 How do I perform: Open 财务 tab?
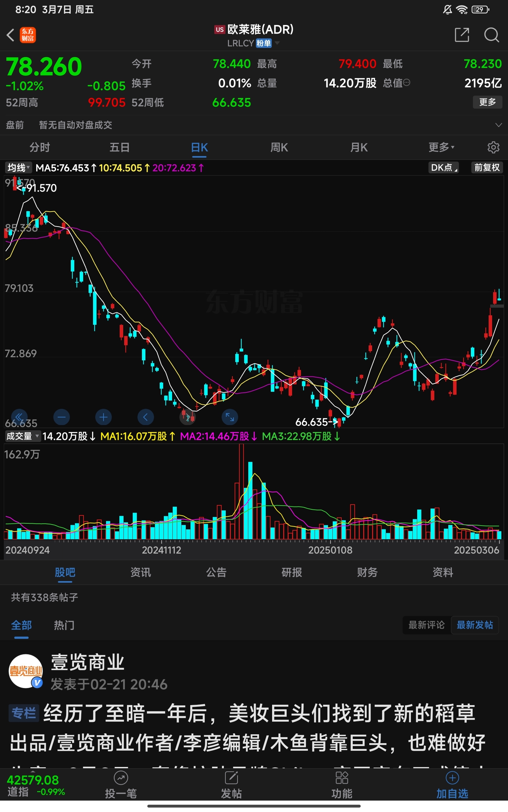point(368,572)
